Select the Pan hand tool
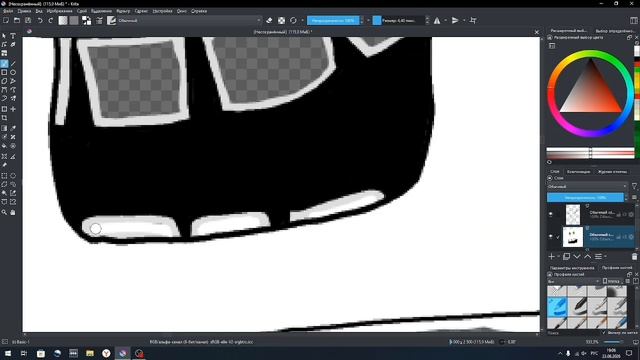 coord(13,212)
